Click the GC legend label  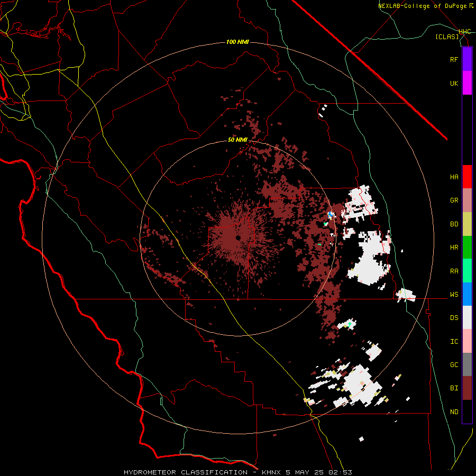[454, 365]
